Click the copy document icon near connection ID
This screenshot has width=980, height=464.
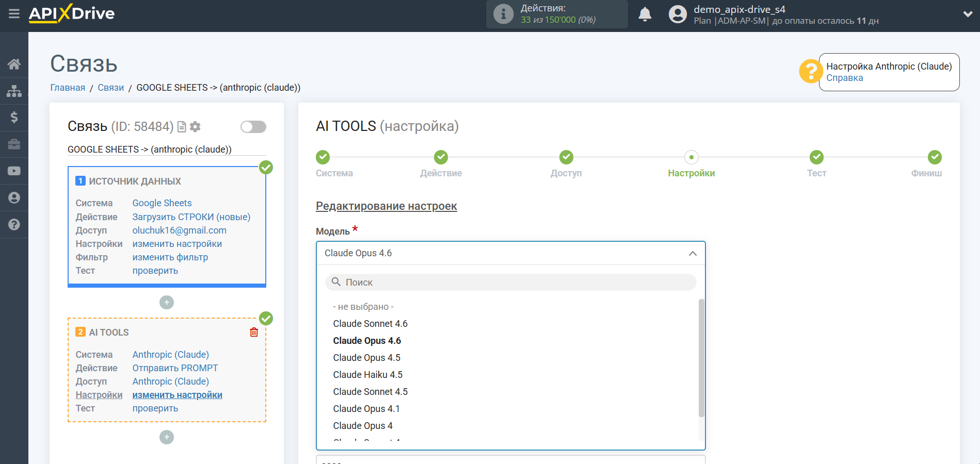[182, 127]
